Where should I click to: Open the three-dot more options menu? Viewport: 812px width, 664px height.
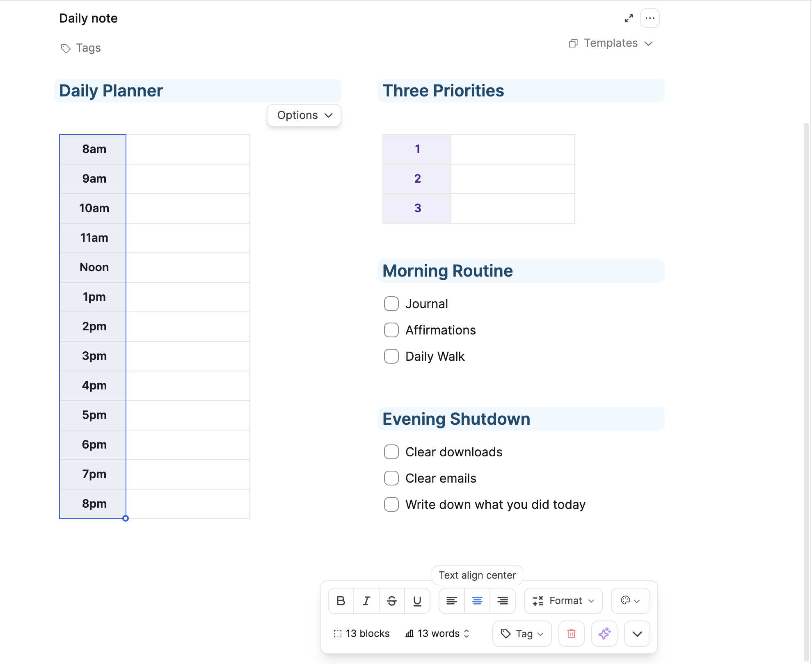tap(650, 18)
